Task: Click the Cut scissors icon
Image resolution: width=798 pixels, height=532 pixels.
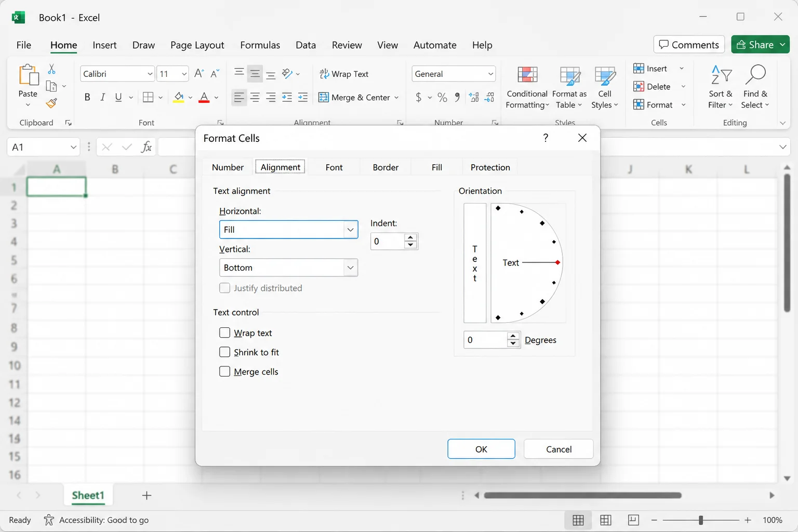Action: [x=51, y=69]
